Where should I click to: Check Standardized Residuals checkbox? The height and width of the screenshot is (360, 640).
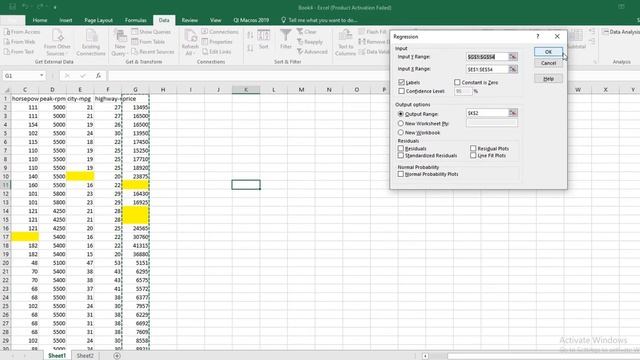coord(401,156)
